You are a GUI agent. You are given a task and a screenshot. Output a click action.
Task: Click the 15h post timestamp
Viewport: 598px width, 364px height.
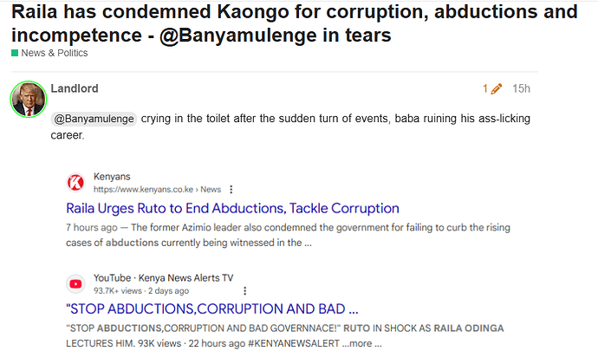521,88
